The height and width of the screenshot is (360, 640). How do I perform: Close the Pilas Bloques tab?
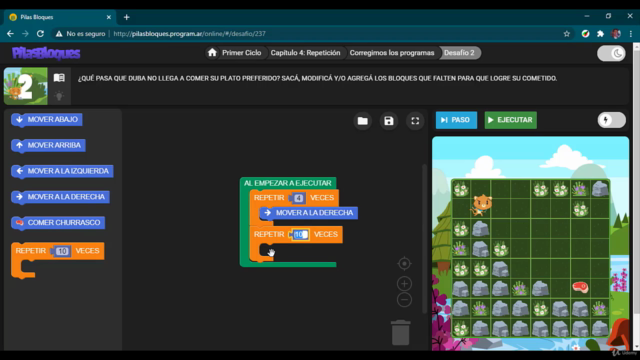[109, 17]
